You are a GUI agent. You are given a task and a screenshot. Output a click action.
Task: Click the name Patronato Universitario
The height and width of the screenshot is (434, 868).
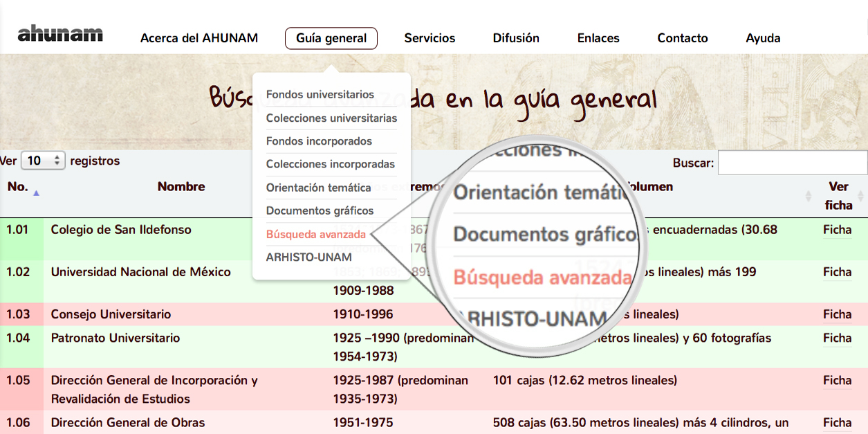116,338
